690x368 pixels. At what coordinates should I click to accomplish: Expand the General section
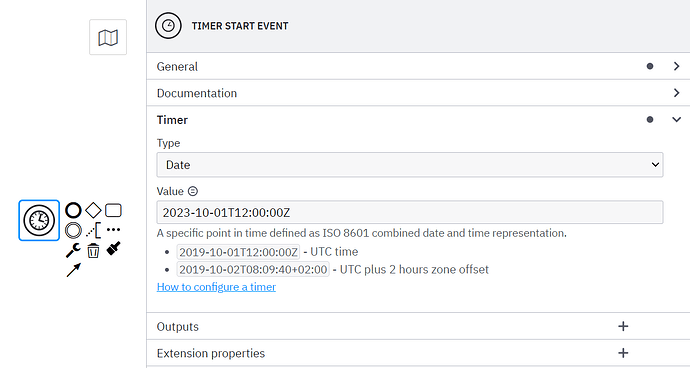point(418,66)
